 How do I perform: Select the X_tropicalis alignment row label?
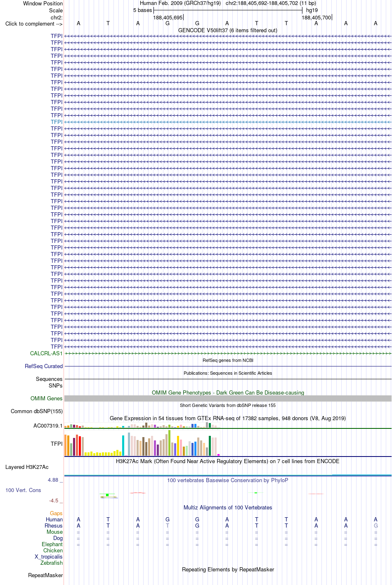49,556
